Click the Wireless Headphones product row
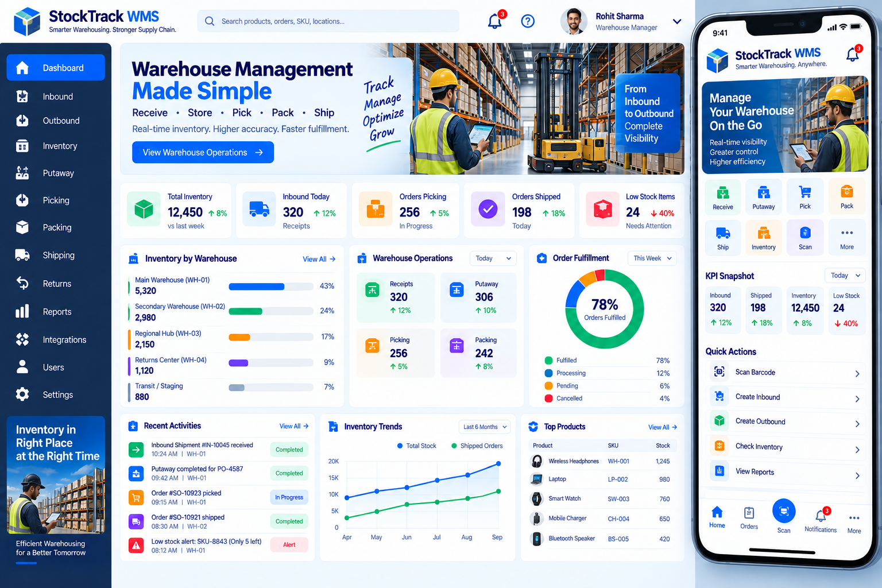882x588 pixels. click(602, 461)
